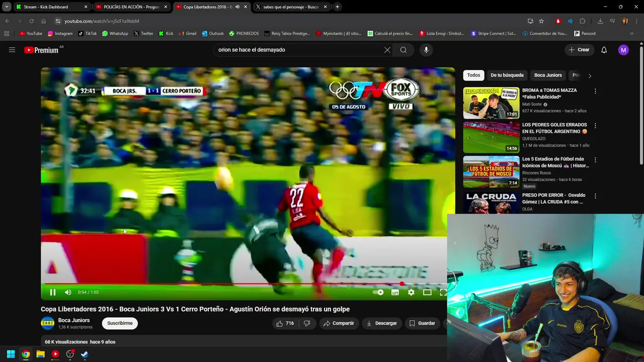
Task: Open Chrome from the taskbar
Action: tap(26, 354)
